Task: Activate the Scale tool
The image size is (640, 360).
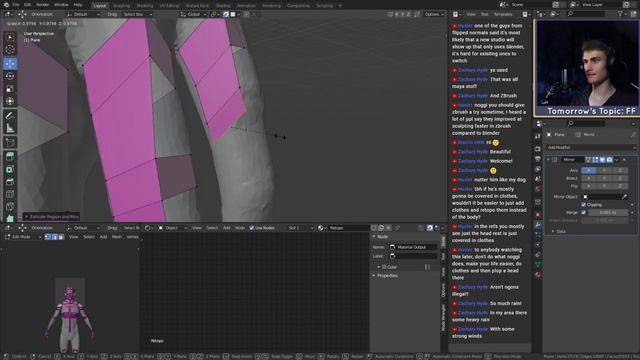Action: tap(10, 89)
